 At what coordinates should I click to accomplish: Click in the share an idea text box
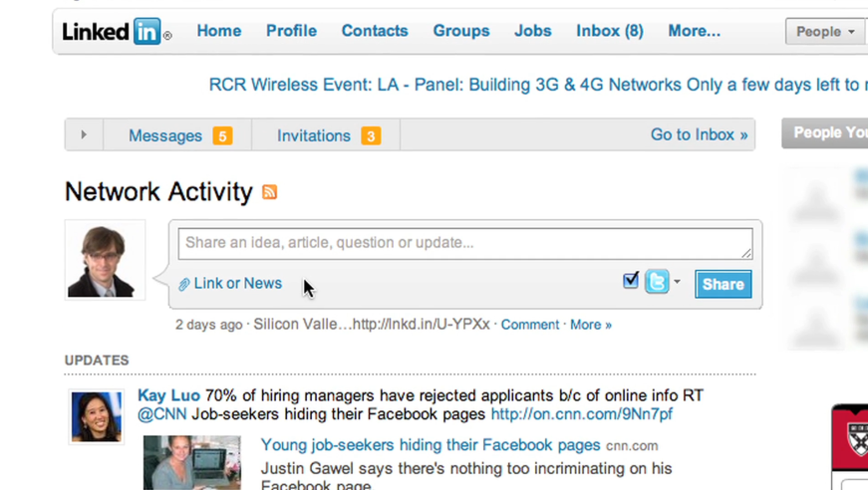click(x=464, y=243)
